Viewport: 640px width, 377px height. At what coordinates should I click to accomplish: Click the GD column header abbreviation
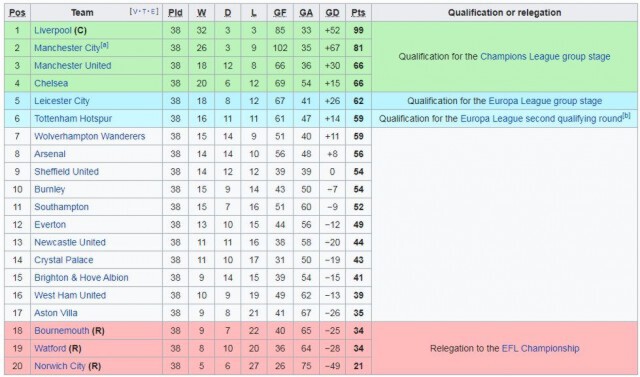(332, 13)
